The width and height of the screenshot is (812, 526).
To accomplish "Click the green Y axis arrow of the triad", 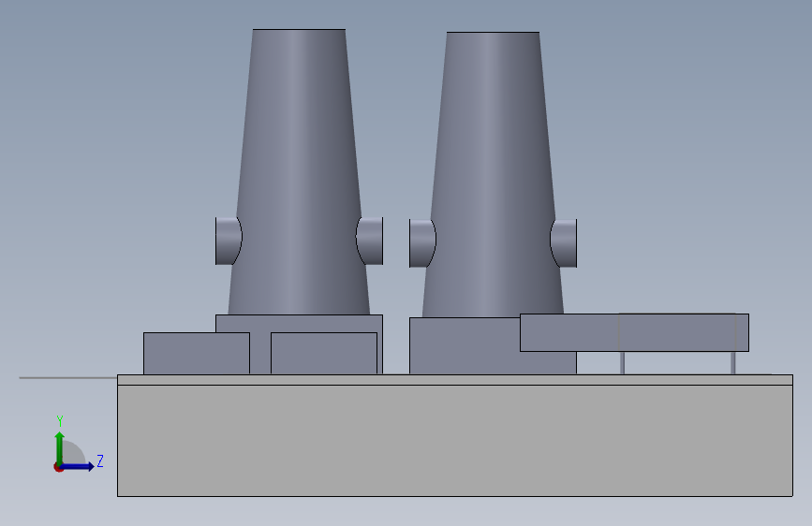I will coord(60,447).
